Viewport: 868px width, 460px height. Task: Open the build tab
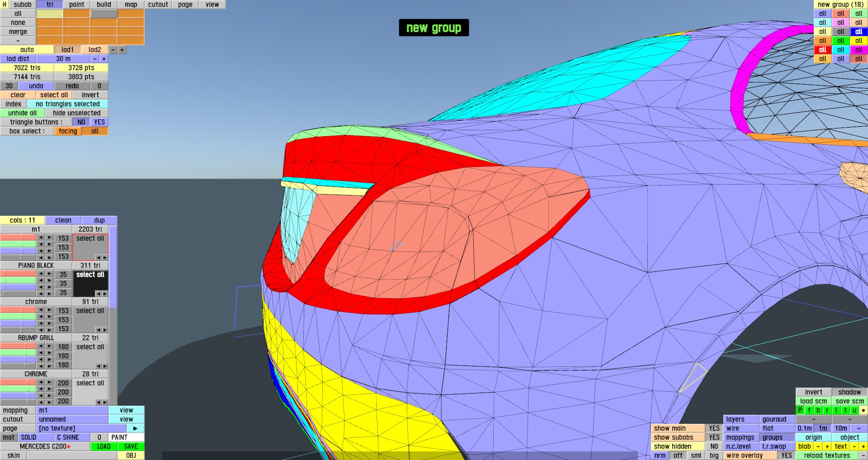[x=104, y=5]
